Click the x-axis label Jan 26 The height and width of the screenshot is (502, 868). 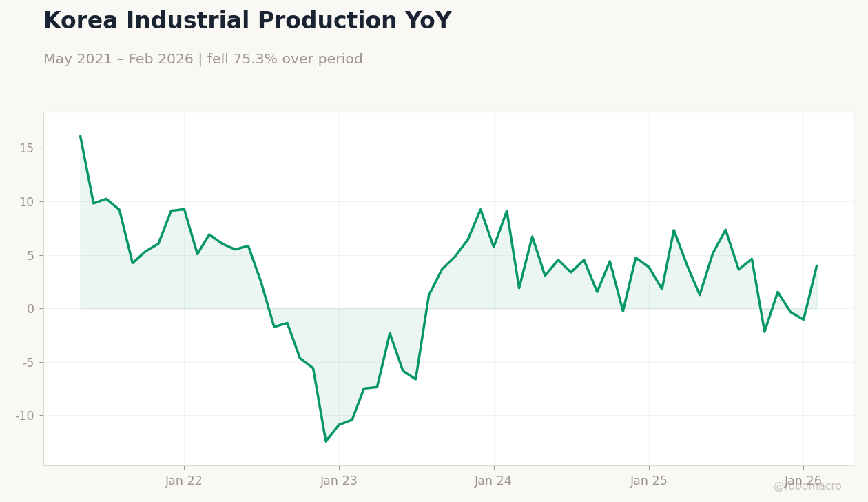(x=803, y=481)
